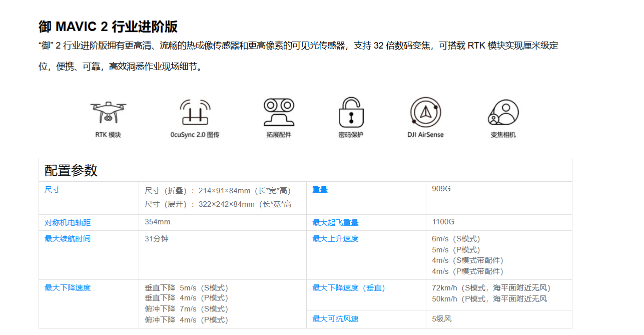Click the '最大可抗风速' parameter label
This screenshot has height=335, width=644.
coord(336,319)
